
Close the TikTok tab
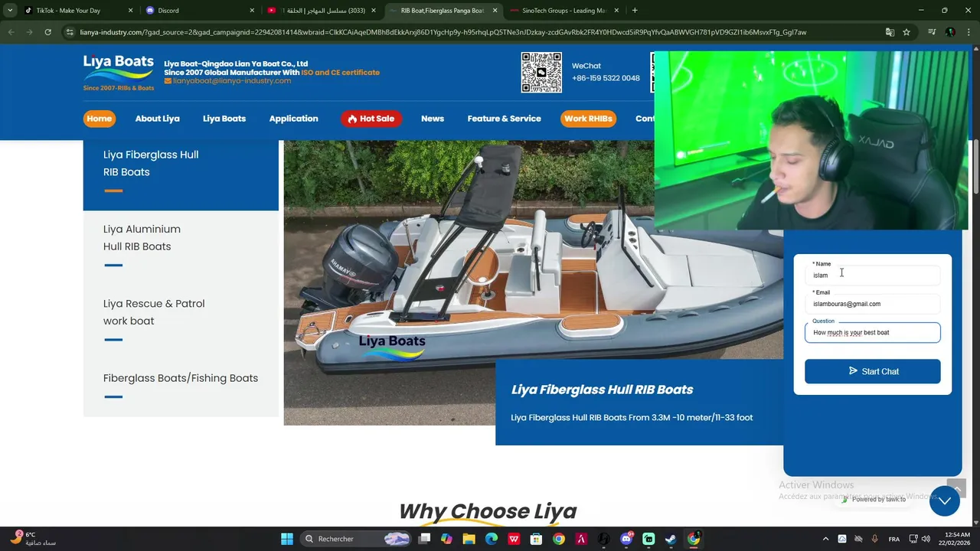point(130,11)
